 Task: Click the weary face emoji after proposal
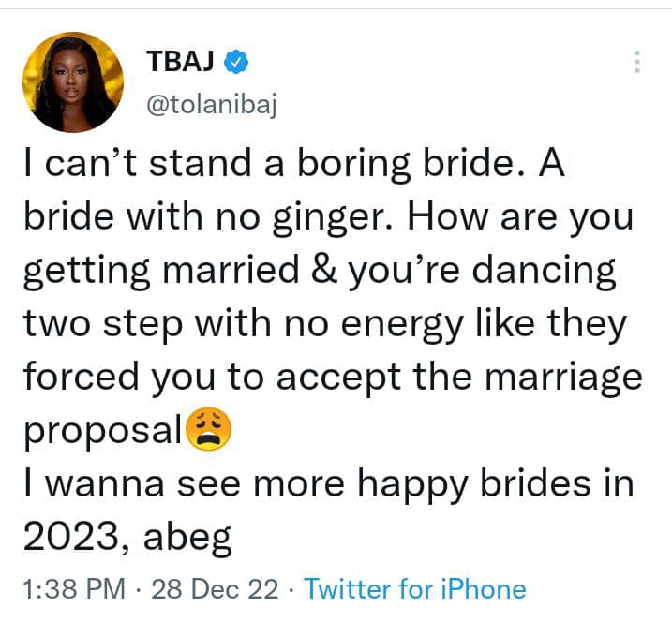click(209, 430)
